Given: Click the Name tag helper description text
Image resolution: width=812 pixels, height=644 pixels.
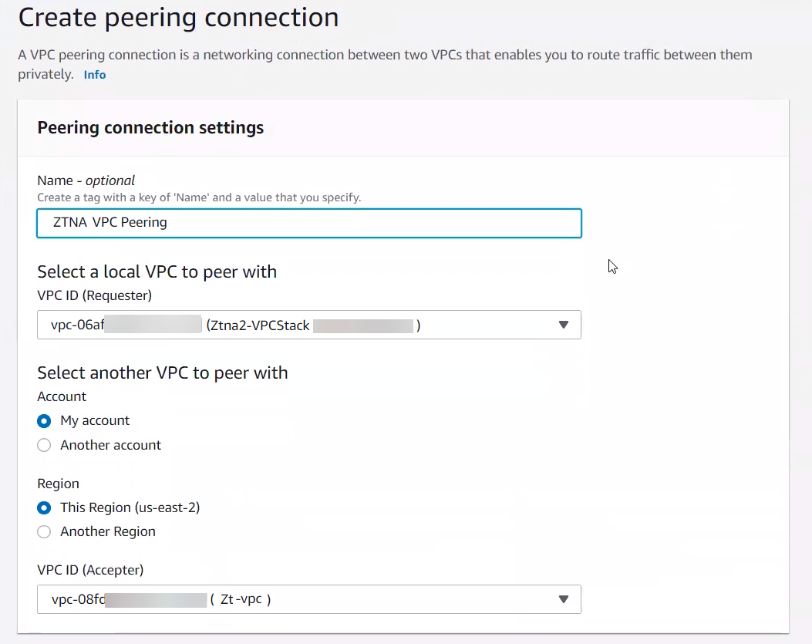Looking at the screenshot, I should [x=199, y=197].
